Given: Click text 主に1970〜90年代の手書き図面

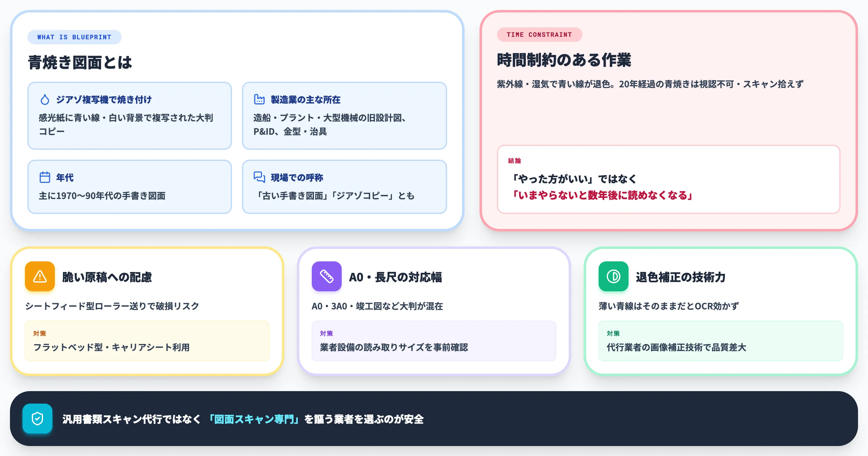Looking at the screenshot, I should pyautogui.click(x=102, y=196).
